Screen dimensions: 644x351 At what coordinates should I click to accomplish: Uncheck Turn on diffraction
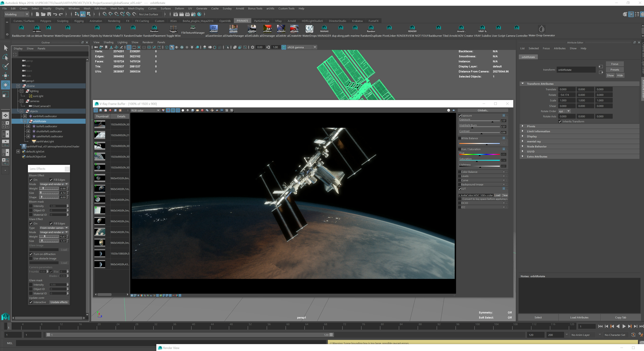point(31,254)
